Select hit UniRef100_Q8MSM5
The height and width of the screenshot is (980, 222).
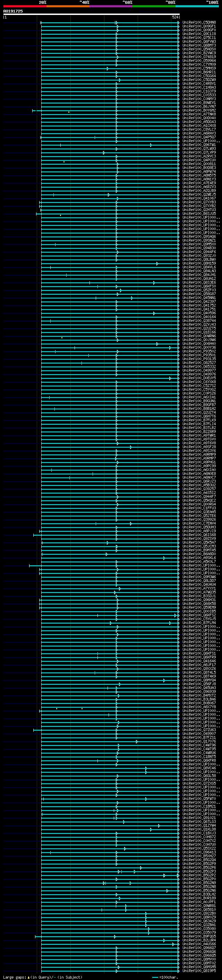(x=199, y=967)
